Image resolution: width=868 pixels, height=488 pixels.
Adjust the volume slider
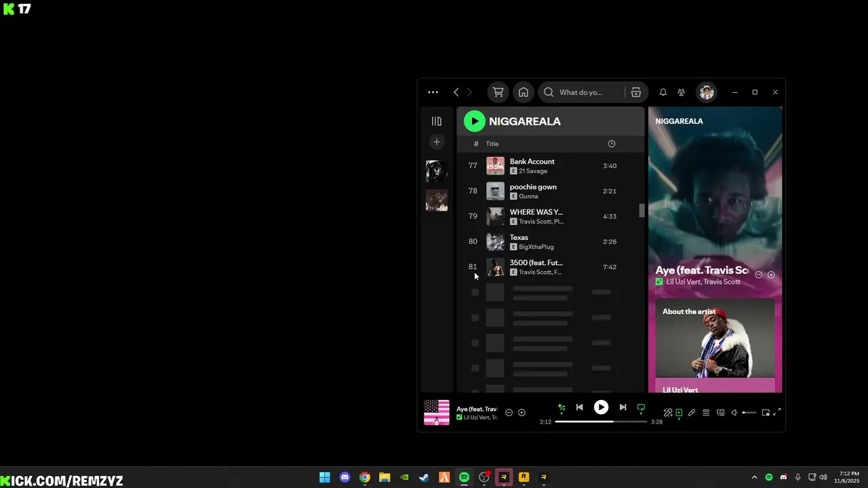[x=749, y=412]
